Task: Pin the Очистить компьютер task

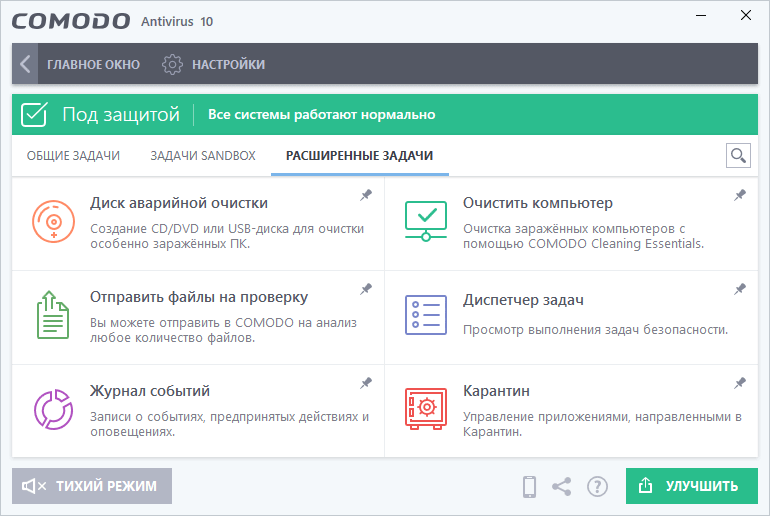Action: click(740, 195)
